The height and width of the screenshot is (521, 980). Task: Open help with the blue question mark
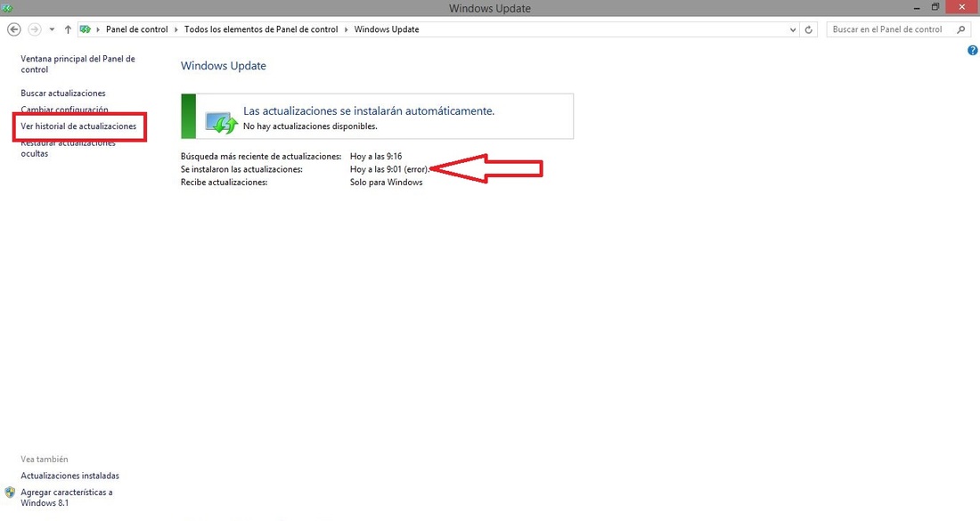click(973, 51)
